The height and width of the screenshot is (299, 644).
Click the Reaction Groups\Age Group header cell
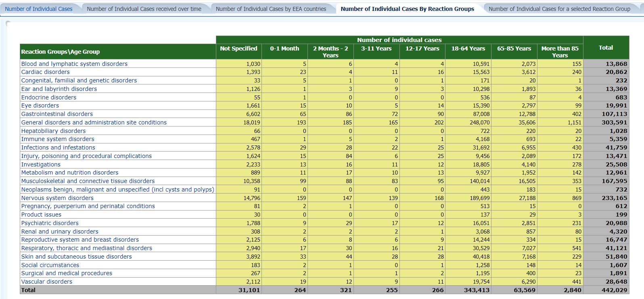click(61, 52)
